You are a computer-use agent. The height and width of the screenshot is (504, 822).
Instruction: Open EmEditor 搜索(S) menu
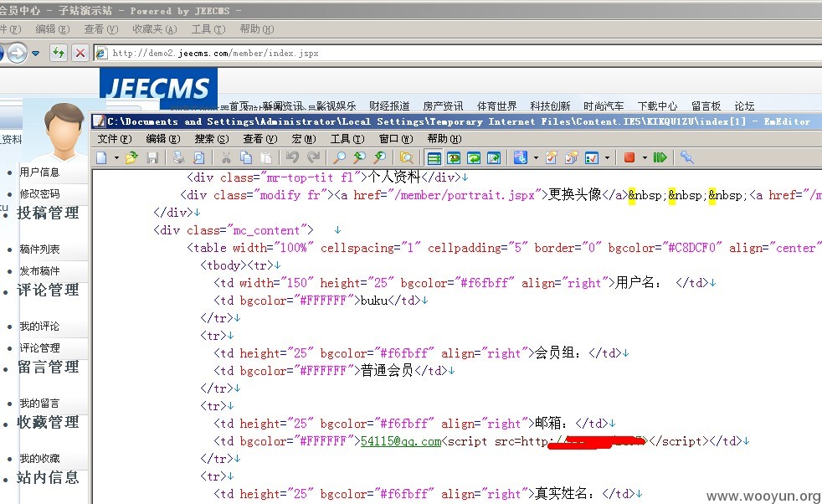click(x=212, y=139)
